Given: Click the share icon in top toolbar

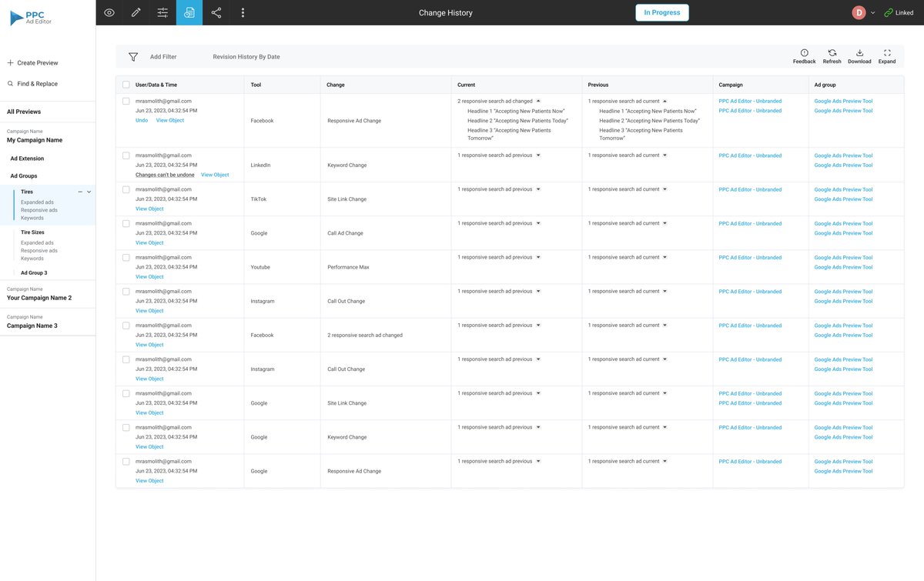Looking at the screenshot, I should click(x=216, y=12).
